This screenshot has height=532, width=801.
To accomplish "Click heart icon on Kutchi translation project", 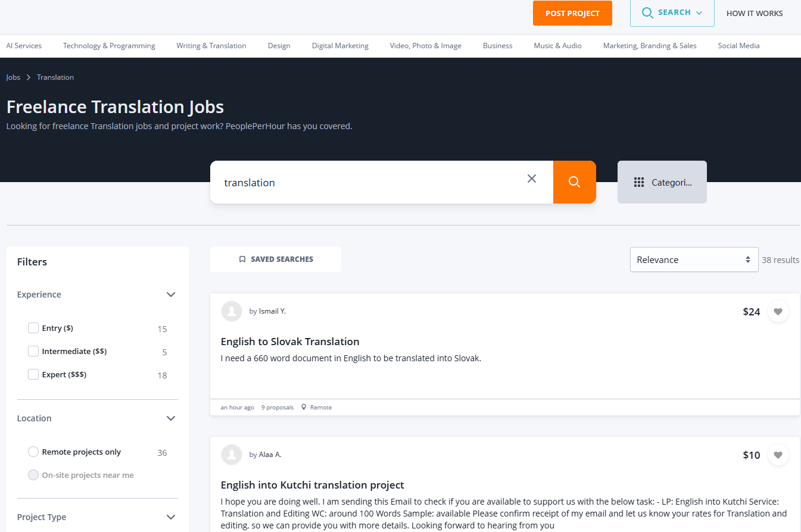I will [x=778, y=455].
